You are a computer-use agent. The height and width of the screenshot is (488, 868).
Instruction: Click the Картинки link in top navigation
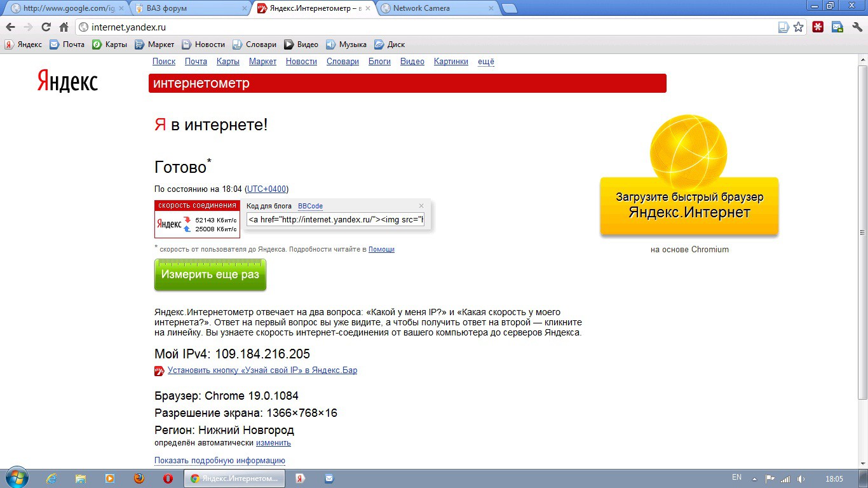pyautogui.click(x=451, y=62)
